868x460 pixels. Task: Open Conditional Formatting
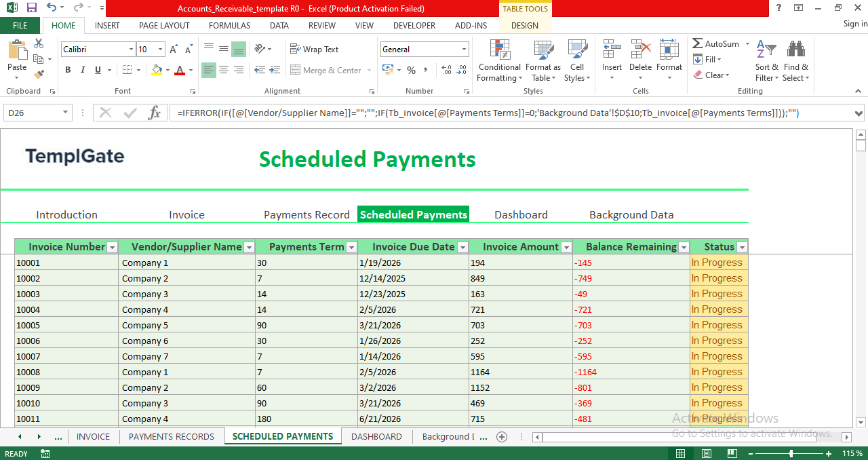(x=500, y=60)
